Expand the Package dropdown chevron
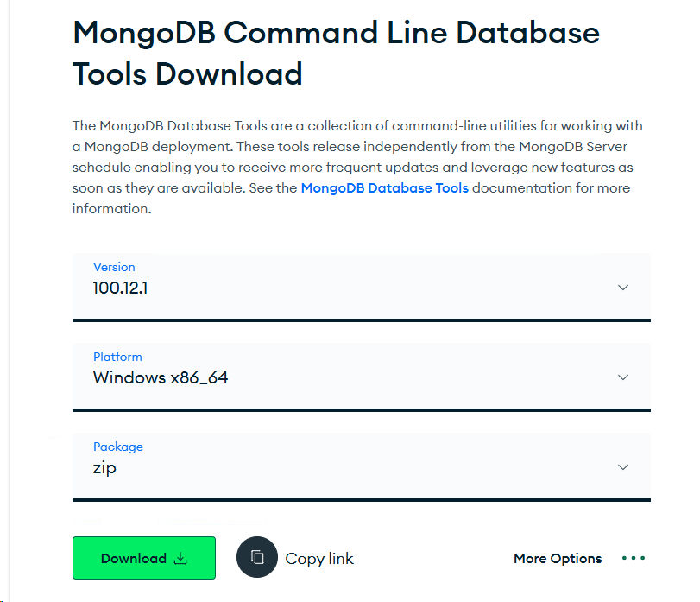The image size is (700, 602). tap(623, 467)
